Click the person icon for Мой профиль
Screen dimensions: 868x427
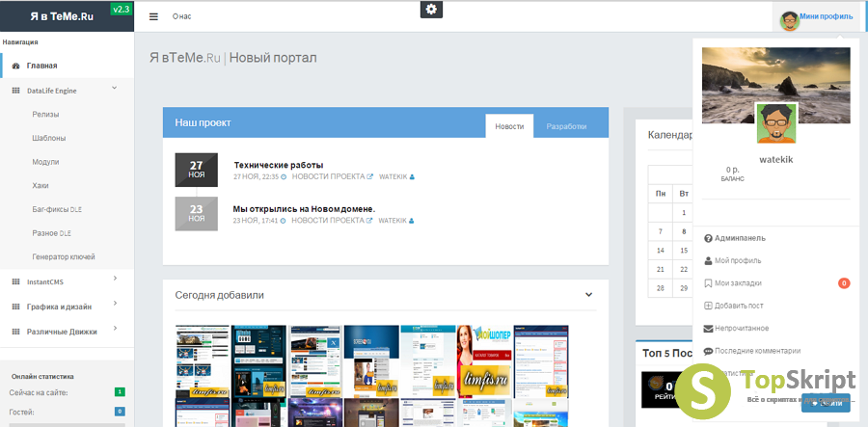(708, 260)
